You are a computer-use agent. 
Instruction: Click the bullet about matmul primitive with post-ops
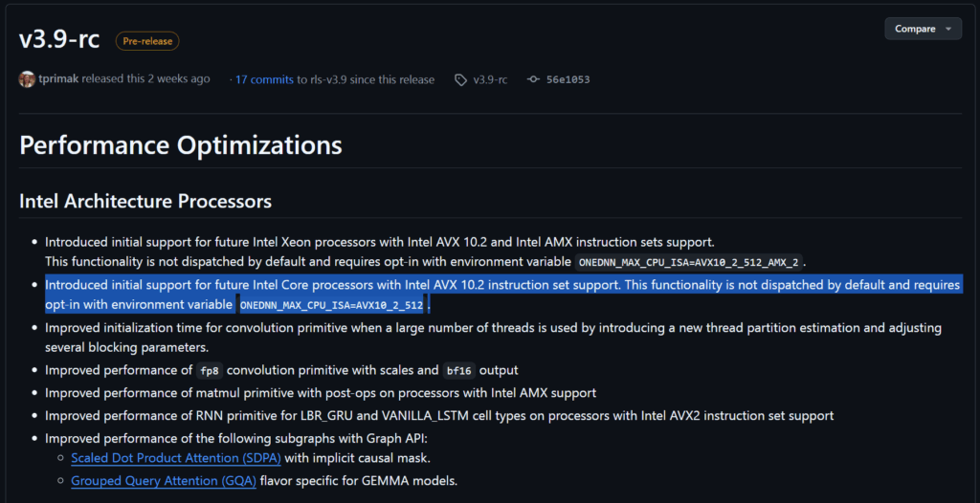[321, 393]
